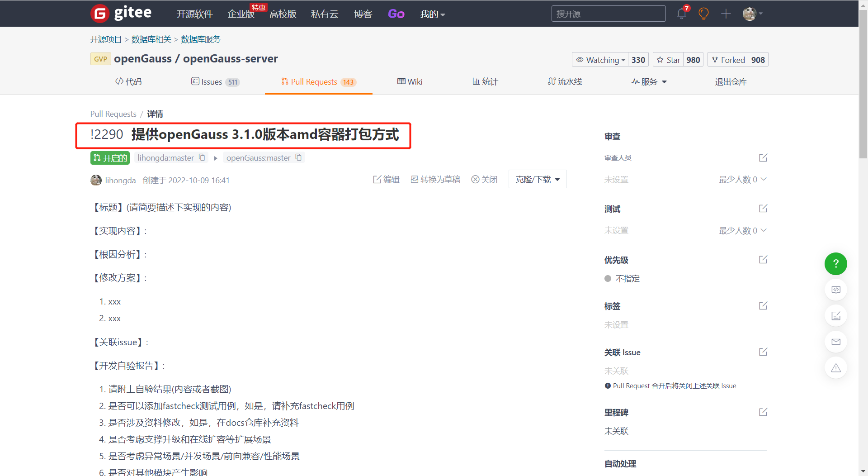Expand the 我的 menu in header
Screen dimensions: 868x476
[432, 14]
